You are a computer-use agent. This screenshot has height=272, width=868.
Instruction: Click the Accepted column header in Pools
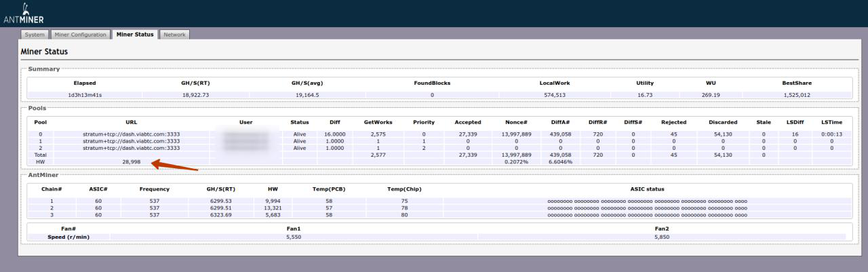tap(468, 122)
